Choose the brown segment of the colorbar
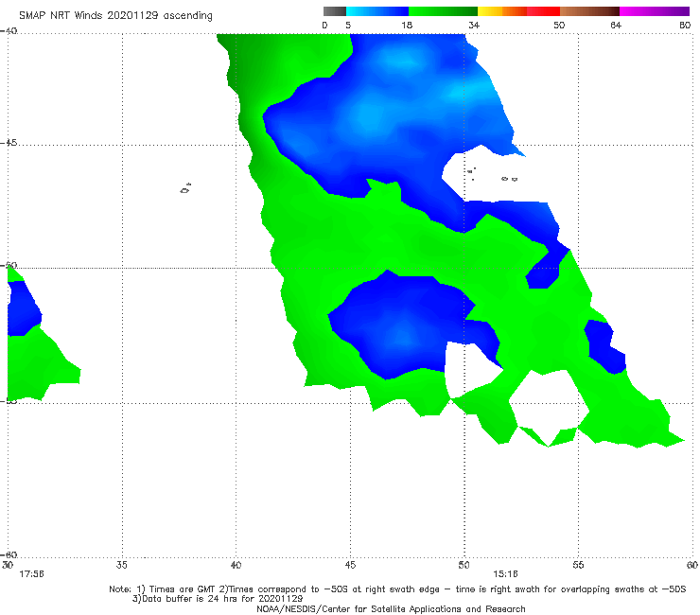The image size is (700, 615). pyautogui.click(x=589, y=11)
